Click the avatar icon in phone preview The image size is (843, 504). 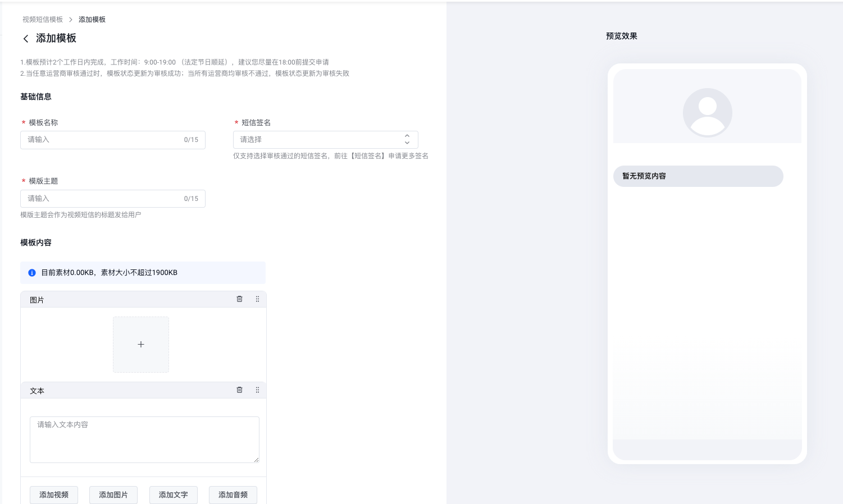coord(707,112)
